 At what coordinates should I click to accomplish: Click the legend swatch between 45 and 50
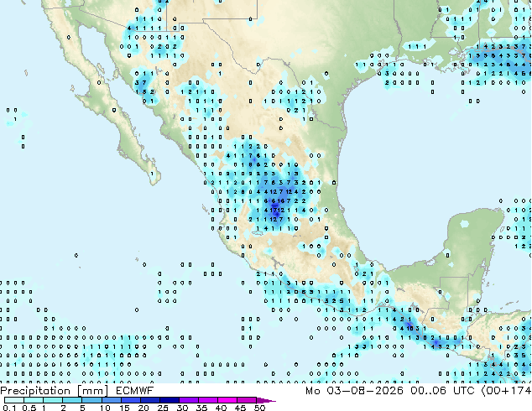point(247,400)
